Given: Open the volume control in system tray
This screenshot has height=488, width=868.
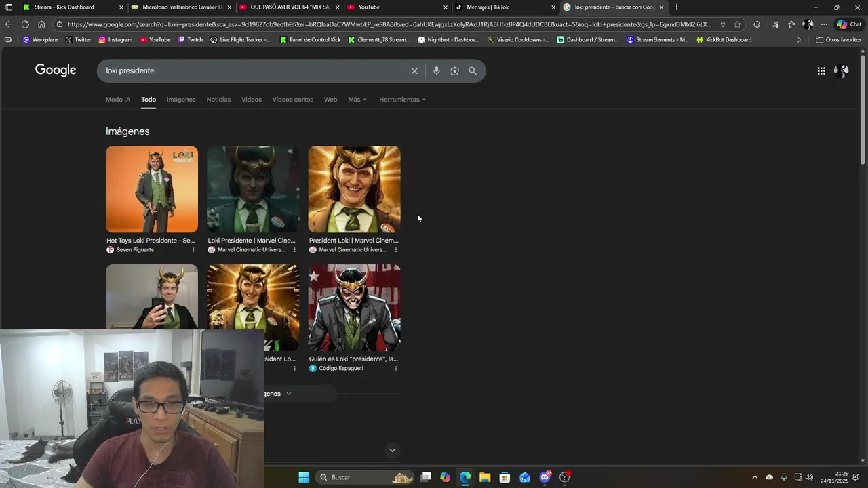Looking at the screenshot, I should coord(809,477).
